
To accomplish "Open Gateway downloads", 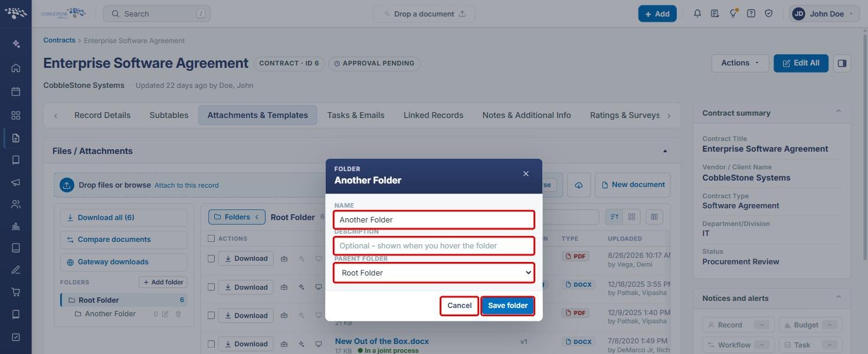I will [x=123, y=262].
